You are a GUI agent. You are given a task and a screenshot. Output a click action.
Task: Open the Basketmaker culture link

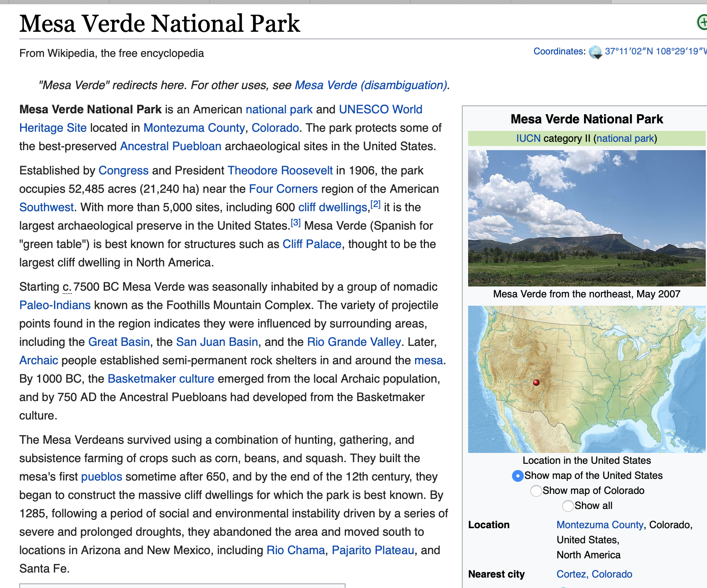click(161, 379)
